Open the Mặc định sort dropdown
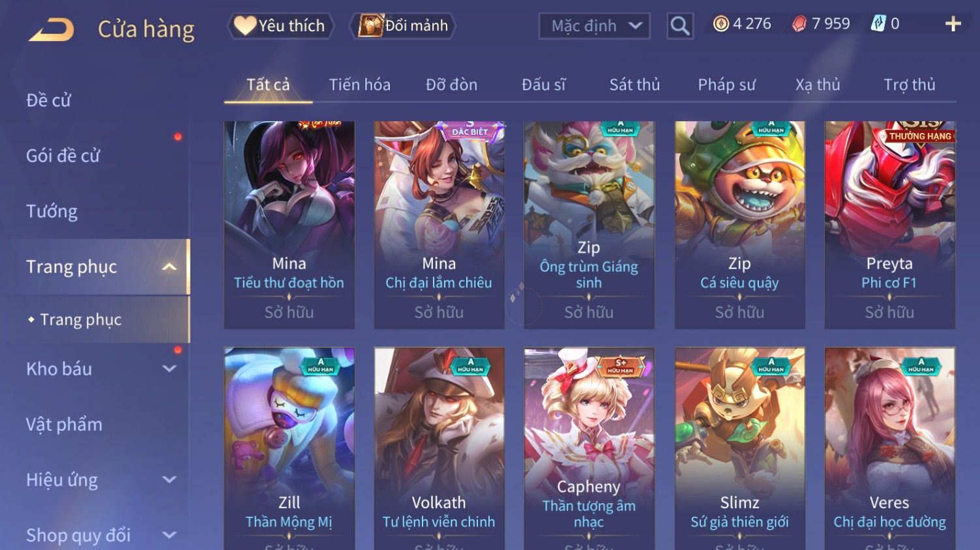 coord(594,26)
